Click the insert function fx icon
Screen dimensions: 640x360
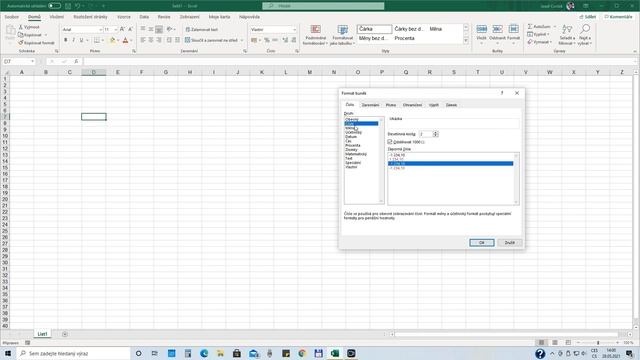[76, 61]
